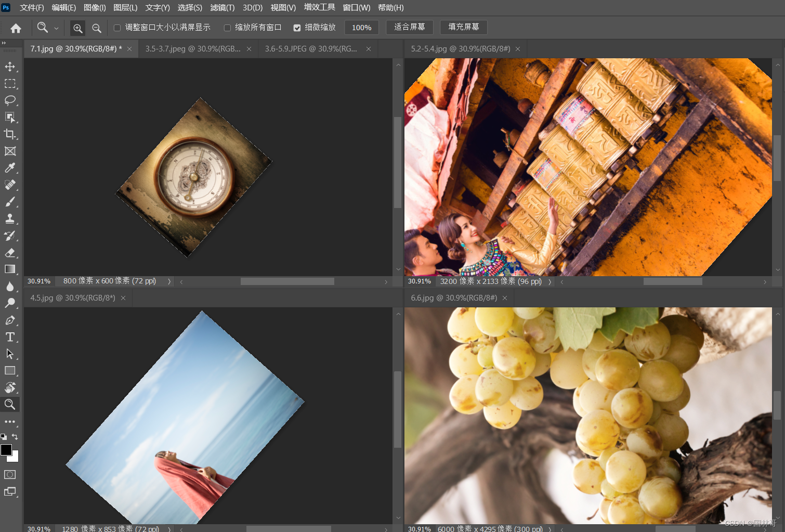Select the Eraser tool
The width and height of the screenshot is (785, 532).
point(10,253)
